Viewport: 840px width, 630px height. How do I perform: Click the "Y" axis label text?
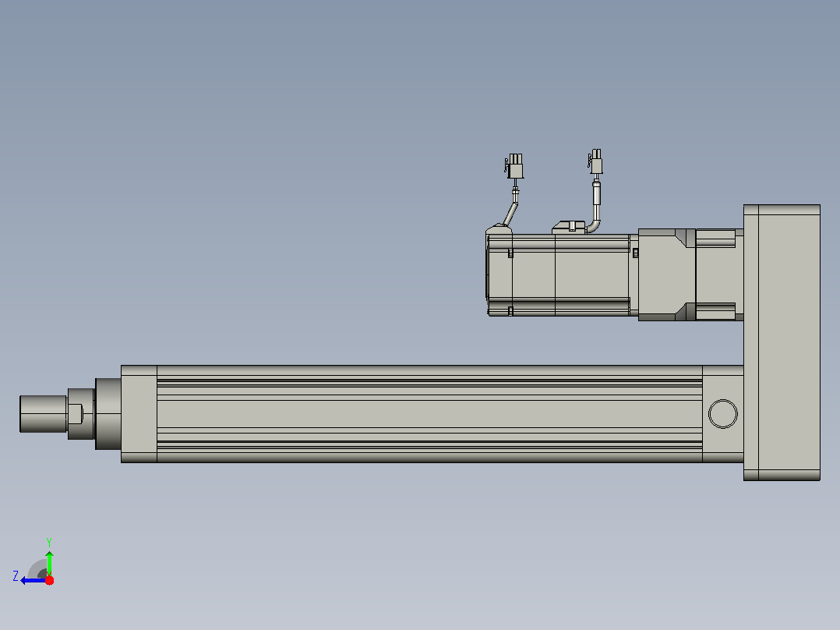point(49,542)
